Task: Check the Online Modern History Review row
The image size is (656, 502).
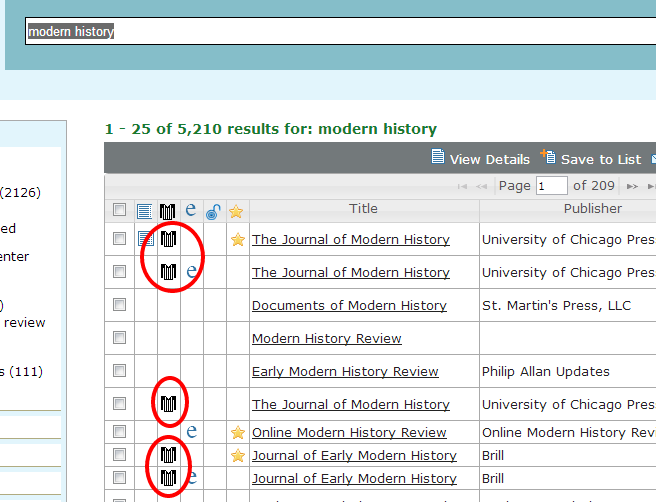Action: pos(119,431)
